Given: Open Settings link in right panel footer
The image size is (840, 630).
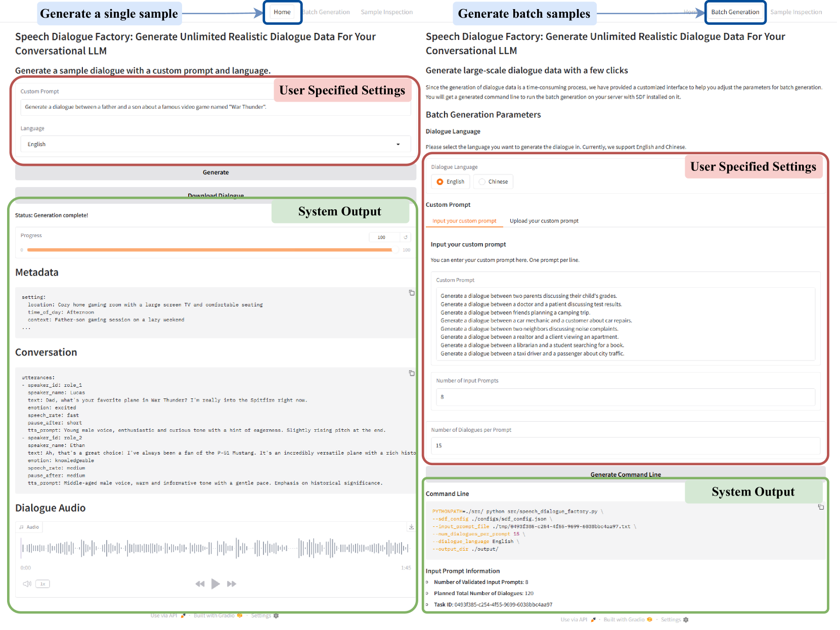Looking at the screenshot, I should point(675,620).
